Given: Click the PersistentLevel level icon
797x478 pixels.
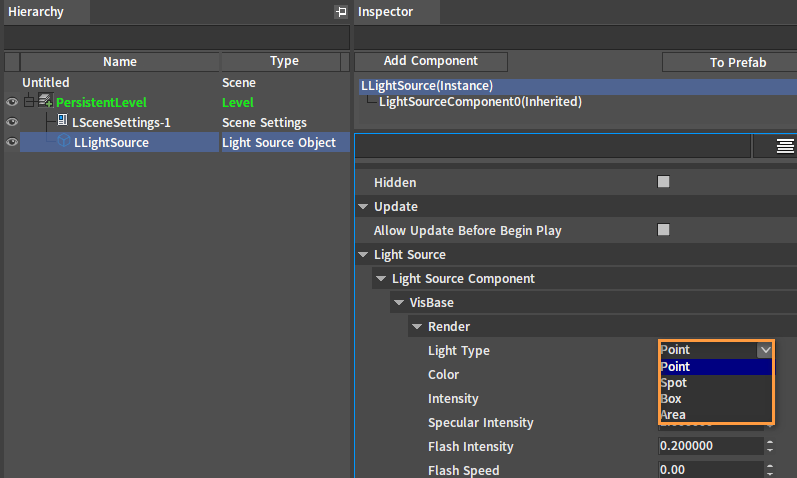Looking at the screenshot, I should pyautogui.click(x=45, y=102).
